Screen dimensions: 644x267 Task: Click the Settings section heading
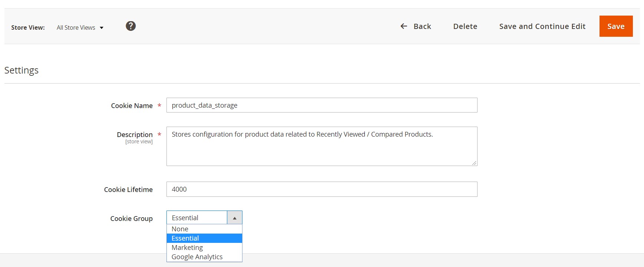click(22, 70)
